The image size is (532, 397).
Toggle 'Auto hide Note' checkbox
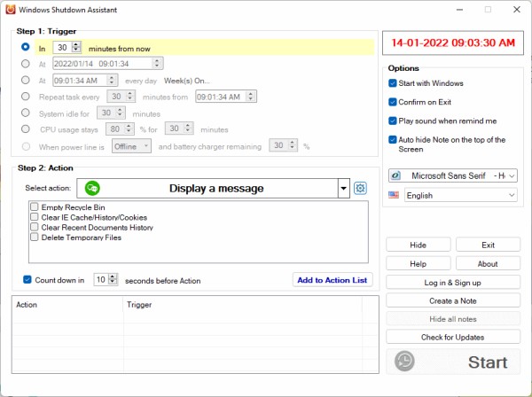click(x=393, y=139)
